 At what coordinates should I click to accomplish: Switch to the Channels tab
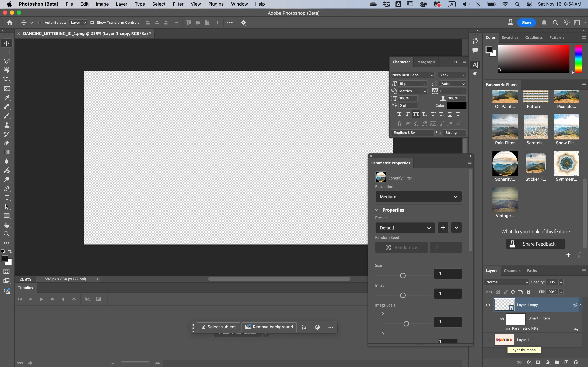[x=512, y=271]
